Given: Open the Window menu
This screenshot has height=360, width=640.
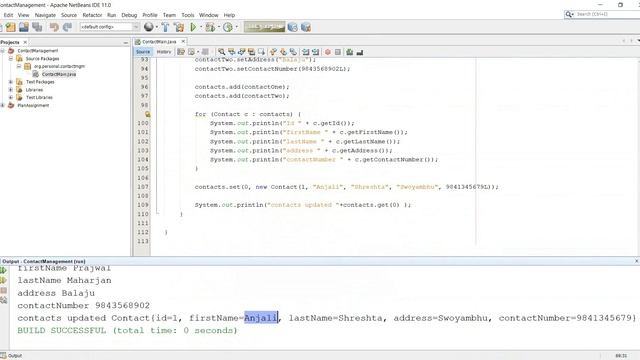Looking at the screenshot, I should (x=209, y=15).
